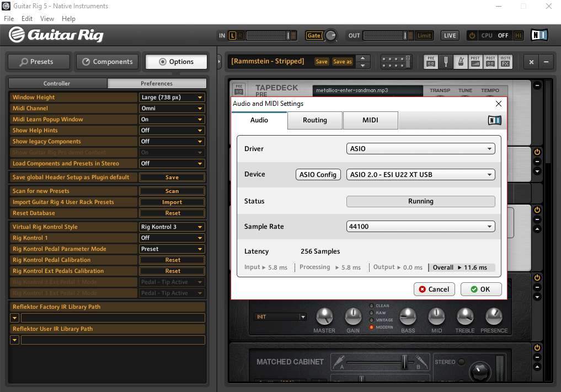Toggle the Metronome icon in toolbar

tap(460, 62)
